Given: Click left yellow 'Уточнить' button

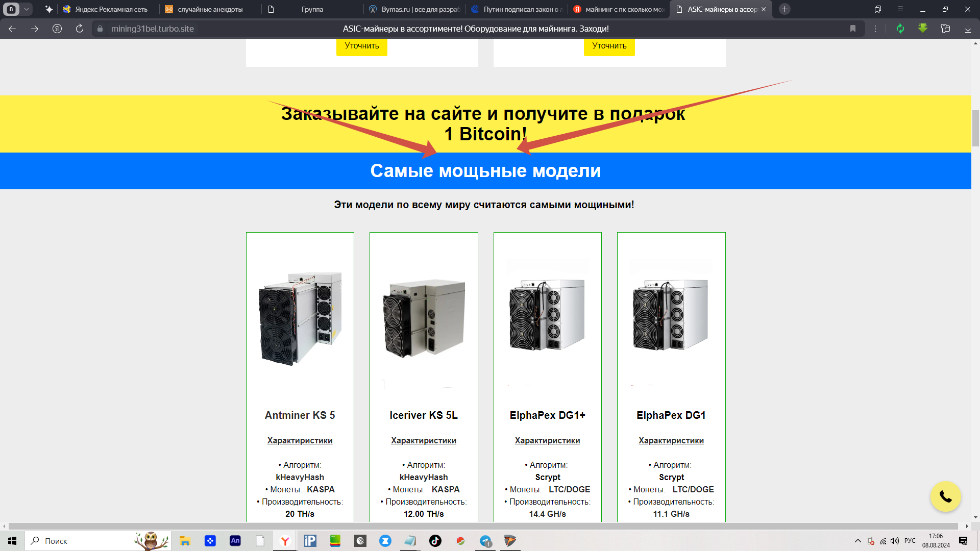Looking at the screenshot, I should tap(361, 46).
